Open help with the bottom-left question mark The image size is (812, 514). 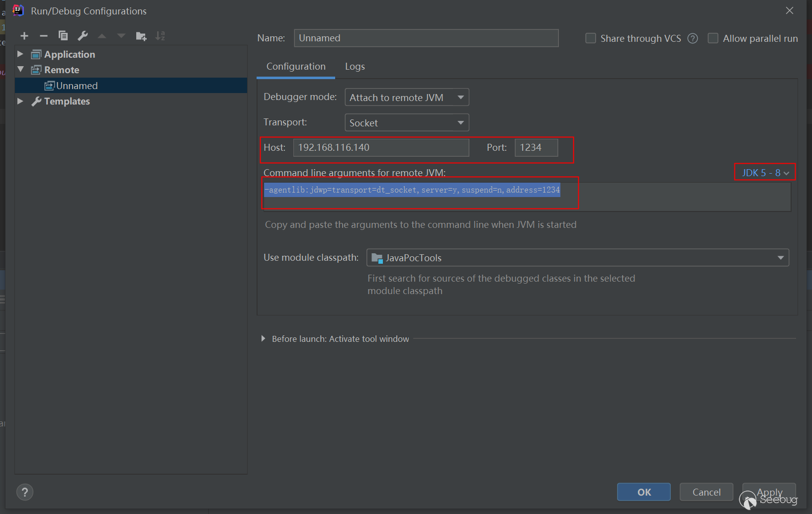pyautogui.click(x=25, y=492)
